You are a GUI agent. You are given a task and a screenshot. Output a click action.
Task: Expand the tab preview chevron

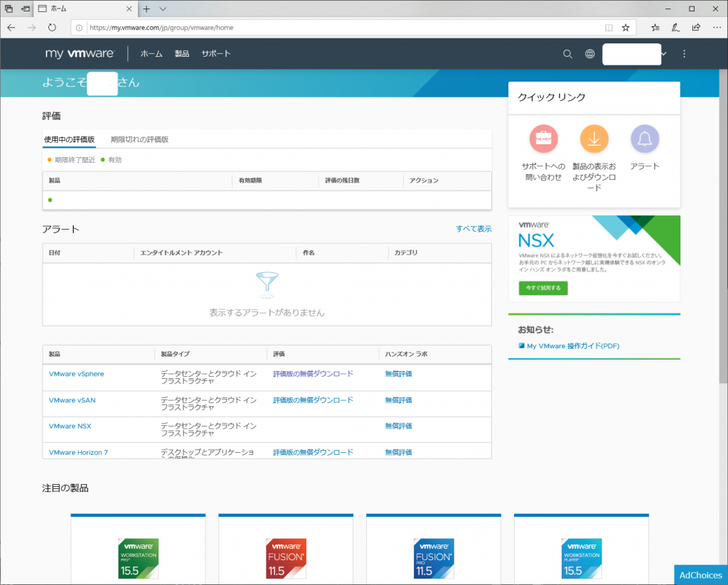pos(163,9)
